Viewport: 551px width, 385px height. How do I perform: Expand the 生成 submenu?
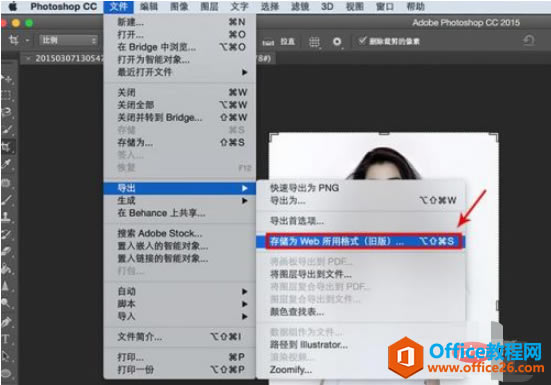point(181,201)
